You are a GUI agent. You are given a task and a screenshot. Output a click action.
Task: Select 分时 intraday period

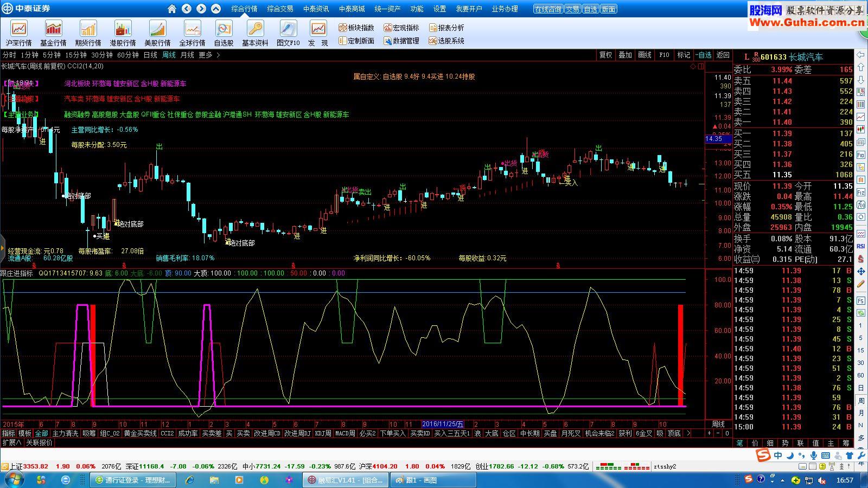(9, 55)
